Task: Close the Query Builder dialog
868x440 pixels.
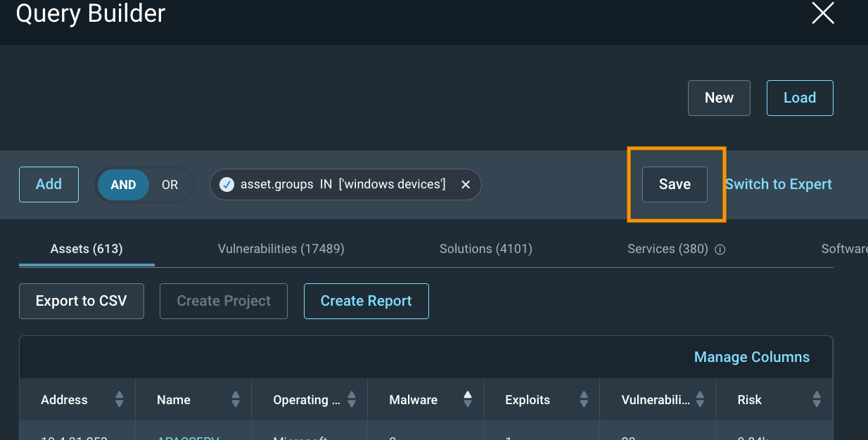Action: coord(822,13)
